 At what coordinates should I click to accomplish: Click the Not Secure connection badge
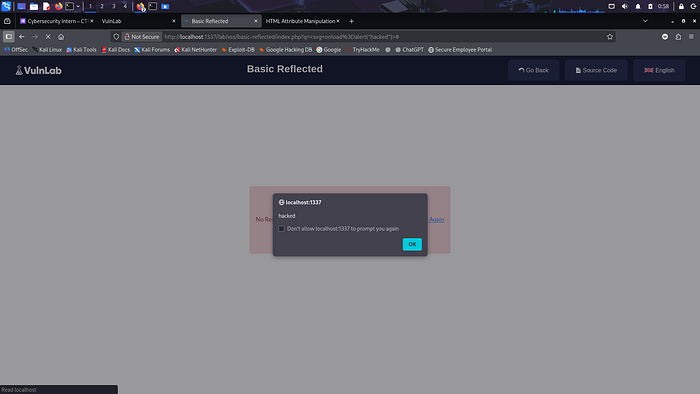click(x=142, y=37)
